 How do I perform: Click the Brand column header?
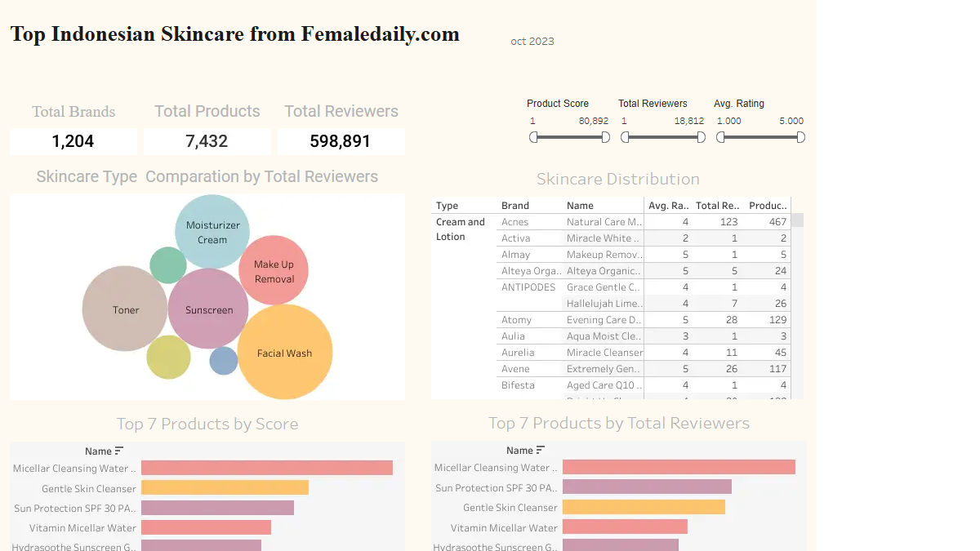click(515, 206)
